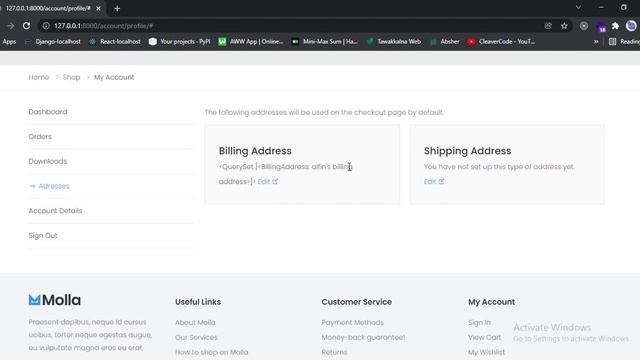Open About Molla footer link

pos(195,322)
